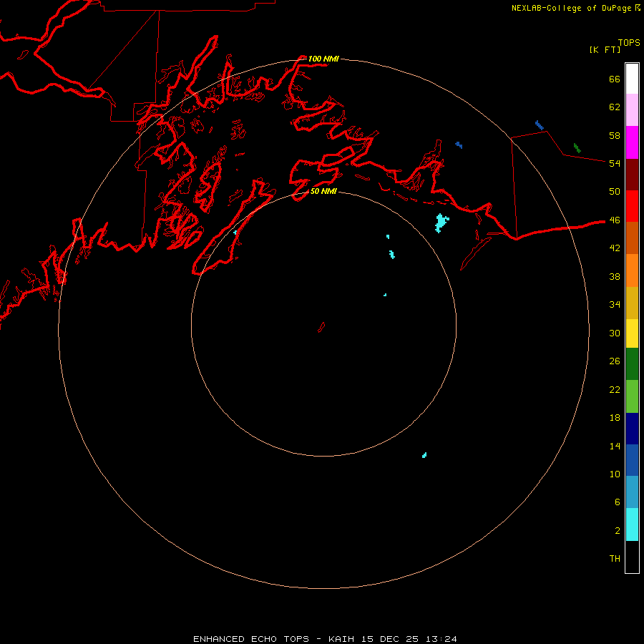Click the 62 legend value
This screenshot has height=644, width=644.
click(x=615, y=107)
